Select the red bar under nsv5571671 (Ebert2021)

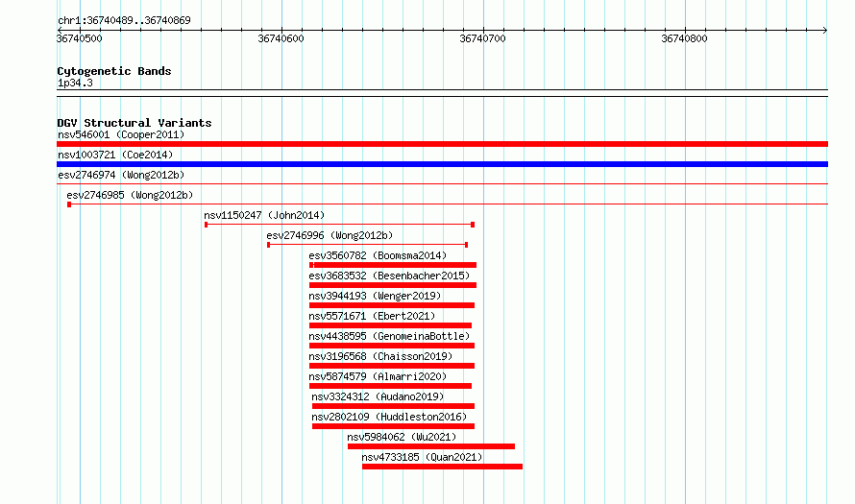(x=390, y=325)
